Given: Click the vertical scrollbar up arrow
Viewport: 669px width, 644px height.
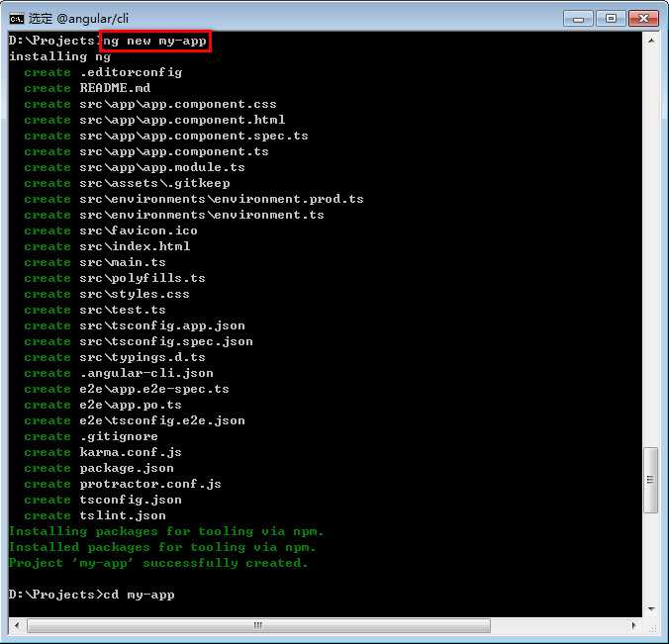Looking at the screenshot, I should tap(650, 41).
